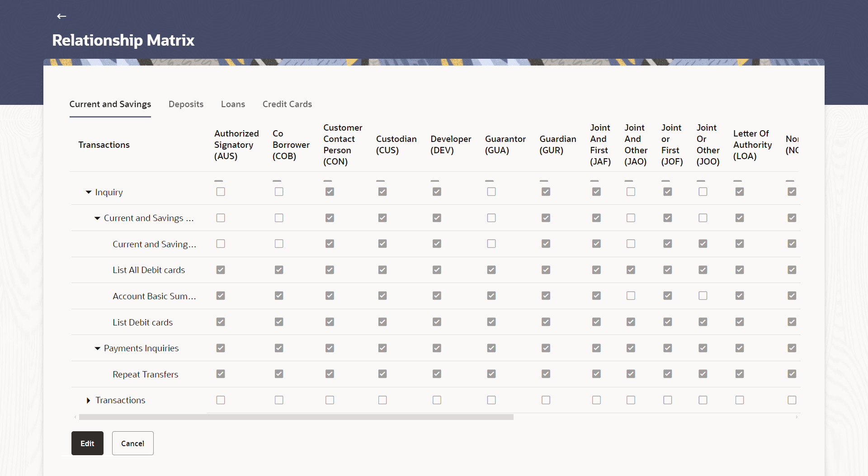
Task: Toggle Inquiry checkbox for Authorized Signatory
Action: (221, 192)
